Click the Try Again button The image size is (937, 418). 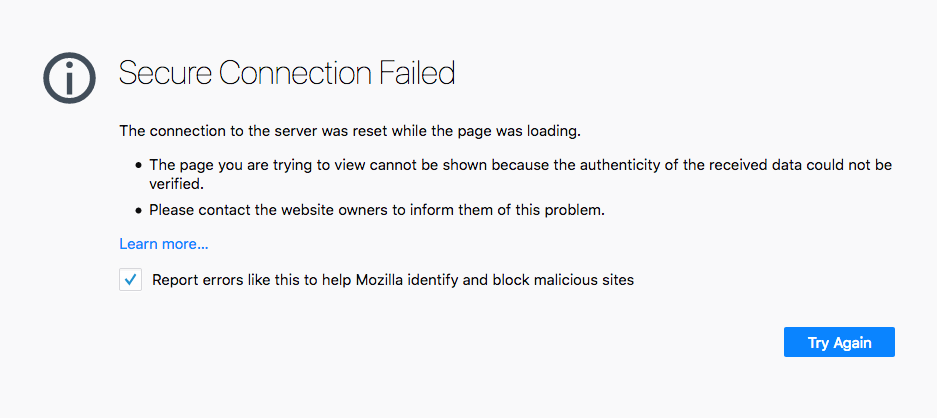[839, 342]
